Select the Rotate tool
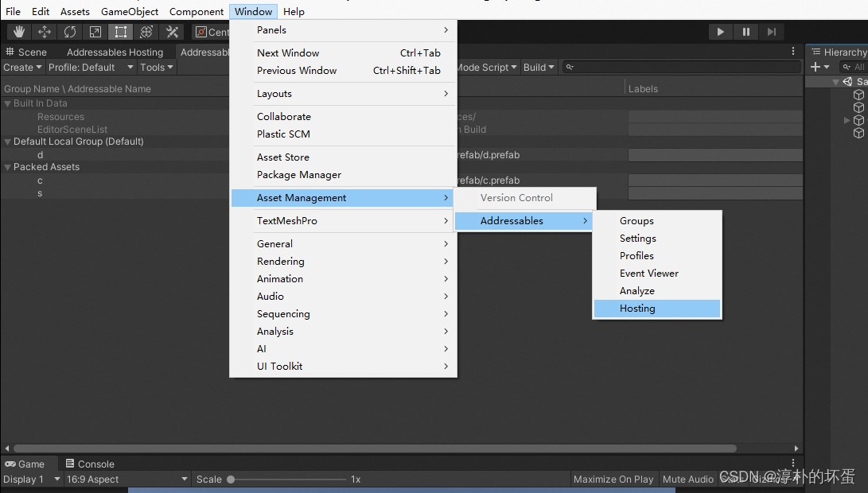Viewport: 868px width, 493px height. click(70, 32)
